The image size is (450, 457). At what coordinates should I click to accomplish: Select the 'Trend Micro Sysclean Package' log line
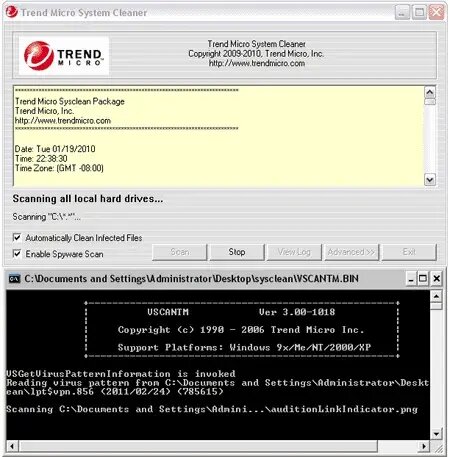pos(70,101)
